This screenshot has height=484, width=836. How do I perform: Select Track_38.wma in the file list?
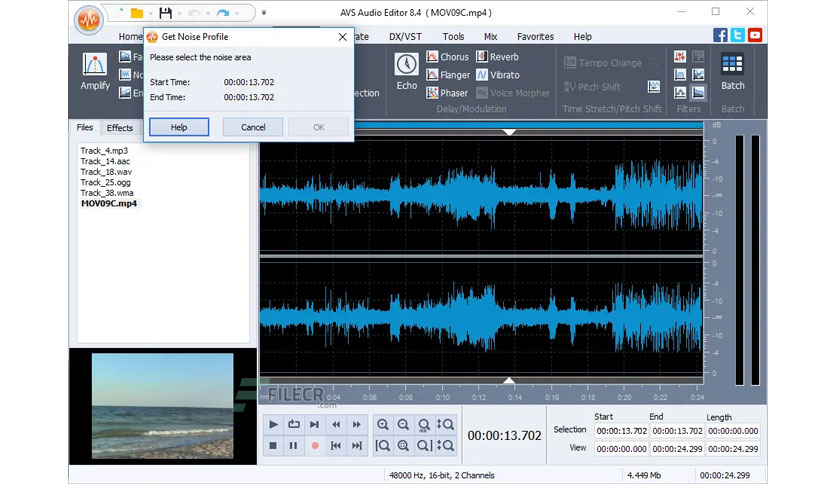[107, 193]
